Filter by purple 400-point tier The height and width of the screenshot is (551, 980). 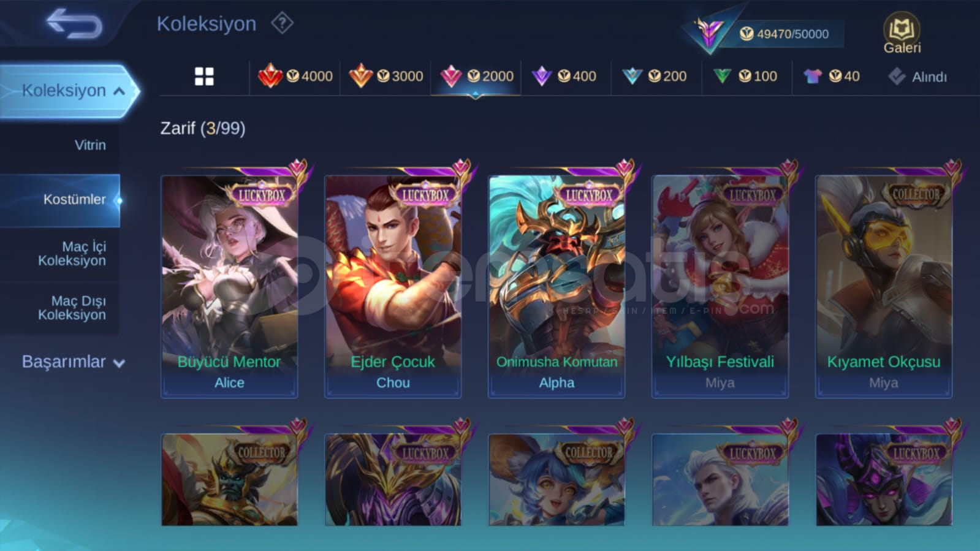pos(564,76)
